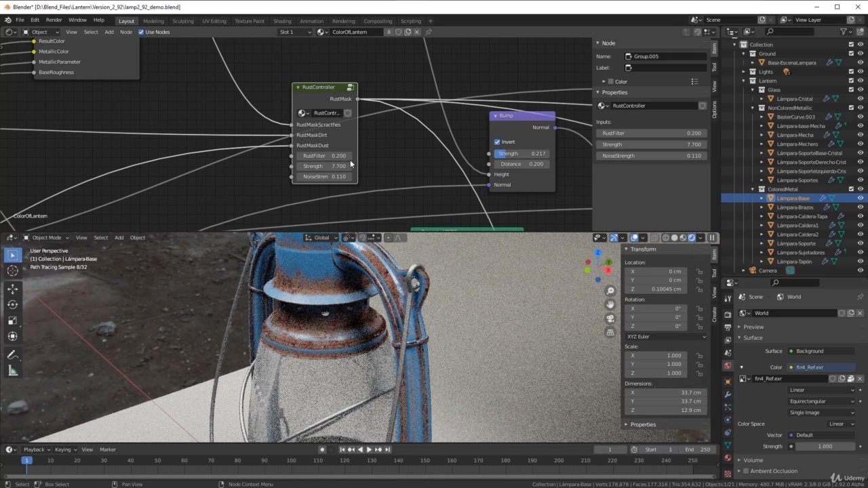Activate the 3D Cursor tool
868x488 pixels.
tap(12, 271)
